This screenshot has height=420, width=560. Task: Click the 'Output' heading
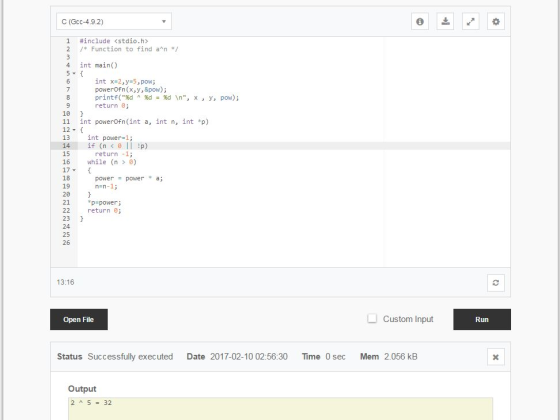tap(82, 389)
